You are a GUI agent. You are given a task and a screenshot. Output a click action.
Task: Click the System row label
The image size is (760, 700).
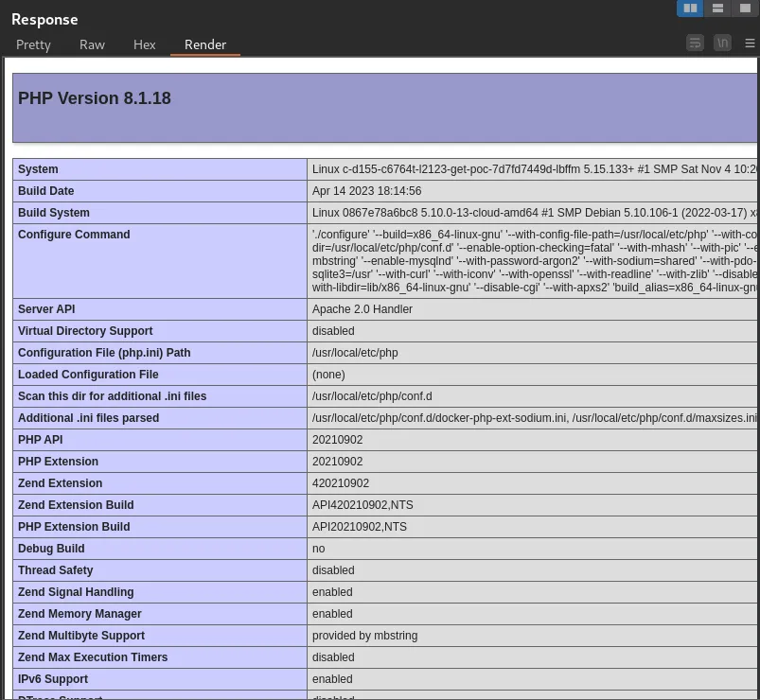(x=38, y=169)
